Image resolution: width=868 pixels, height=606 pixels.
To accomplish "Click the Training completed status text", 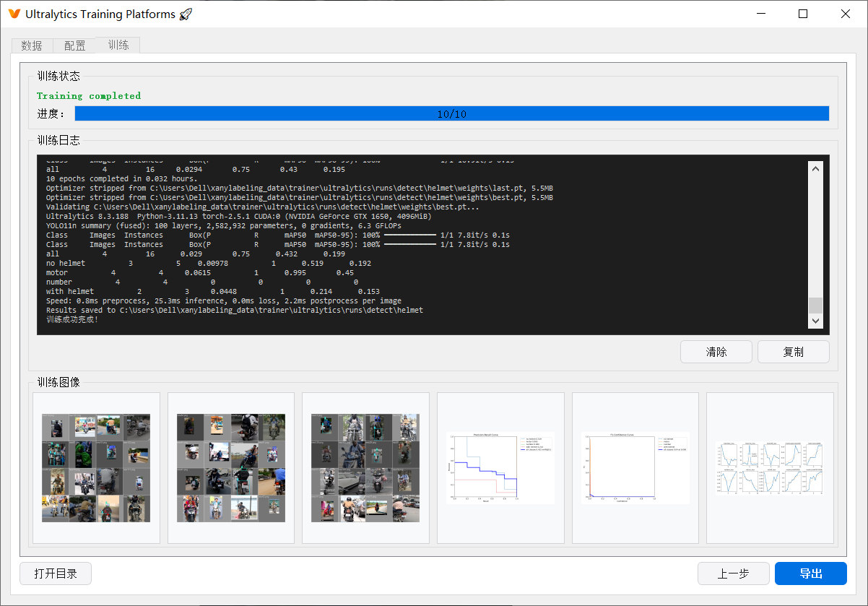I will point(89,95).
